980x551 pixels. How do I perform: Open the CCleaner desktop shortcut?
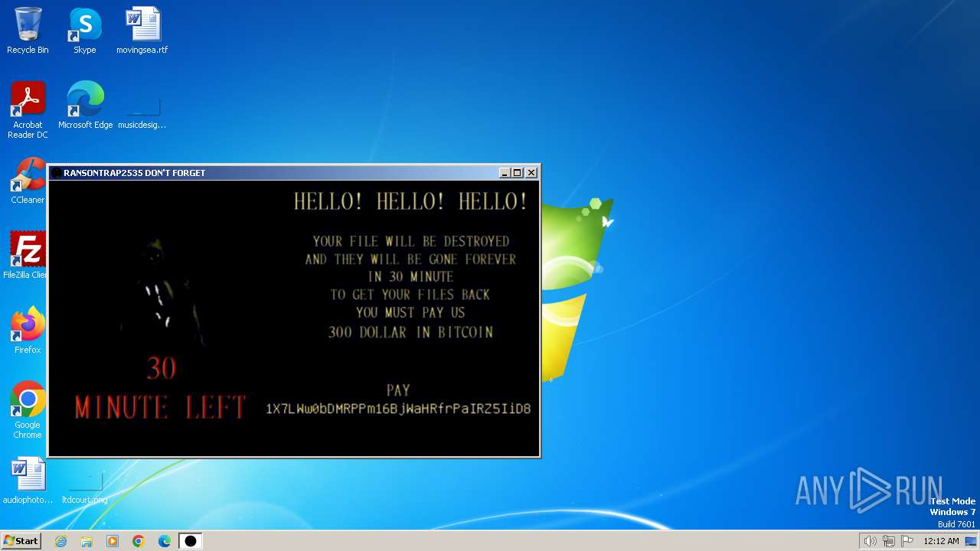coord(28,181)
